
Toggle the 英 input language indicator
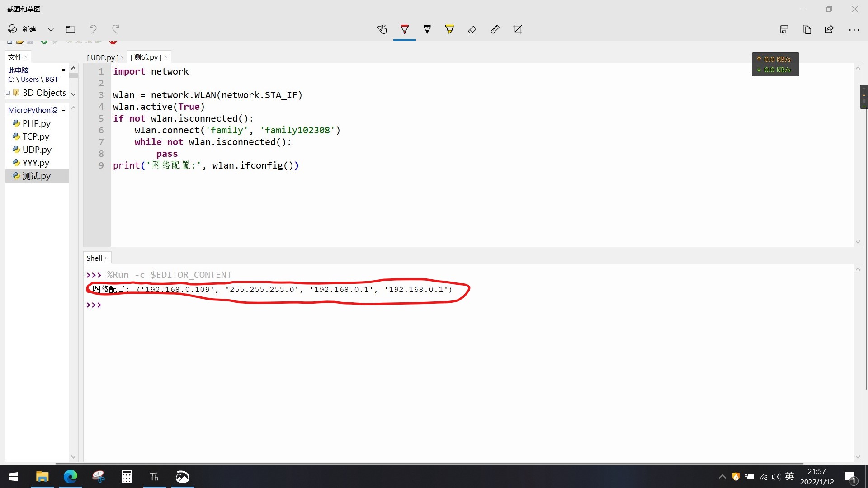(x=789, y=476)
